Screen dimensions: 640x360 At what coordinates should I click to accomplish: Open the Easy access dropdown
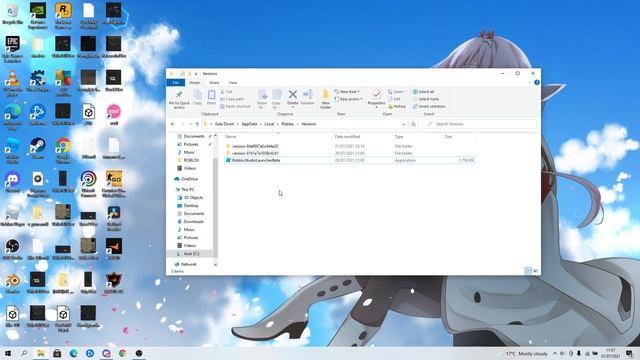[x=349, y=99]
